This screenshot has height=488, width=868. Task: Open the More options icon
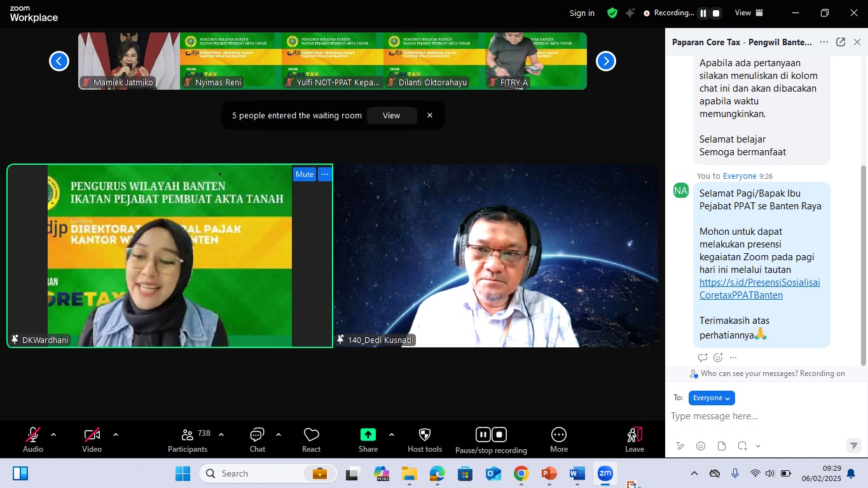point(558,435)
